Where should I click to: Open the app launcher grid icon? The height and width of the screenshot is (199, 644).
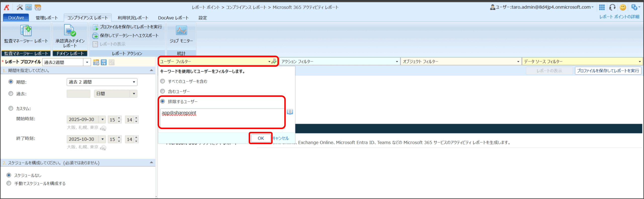[x=602, y=7]
